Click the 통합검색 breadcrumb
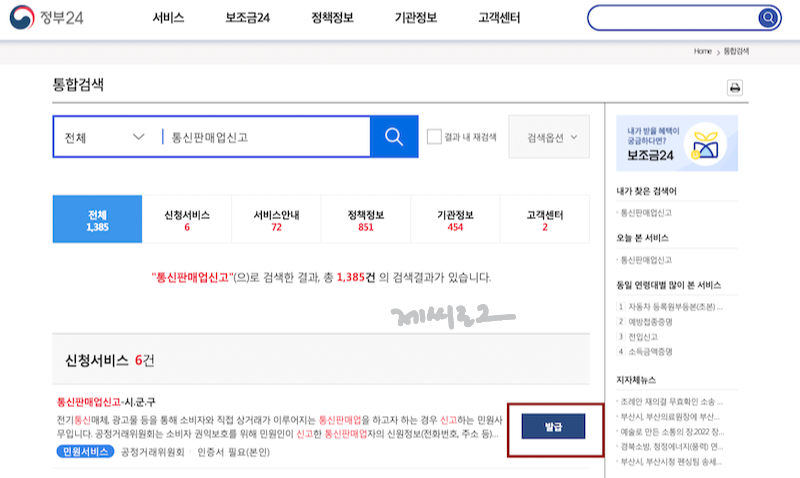Image resolution: width=800 pixels, height=478 pixels. tap(736, 51)
